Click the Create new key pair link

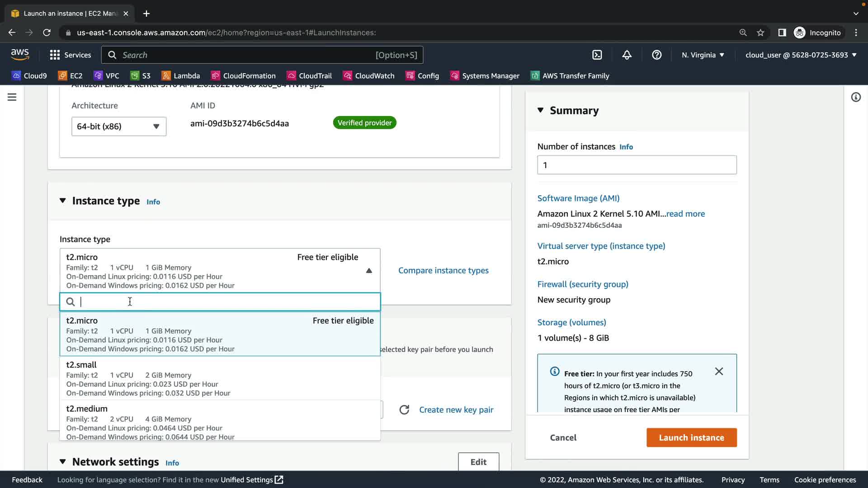click(456, 410)
